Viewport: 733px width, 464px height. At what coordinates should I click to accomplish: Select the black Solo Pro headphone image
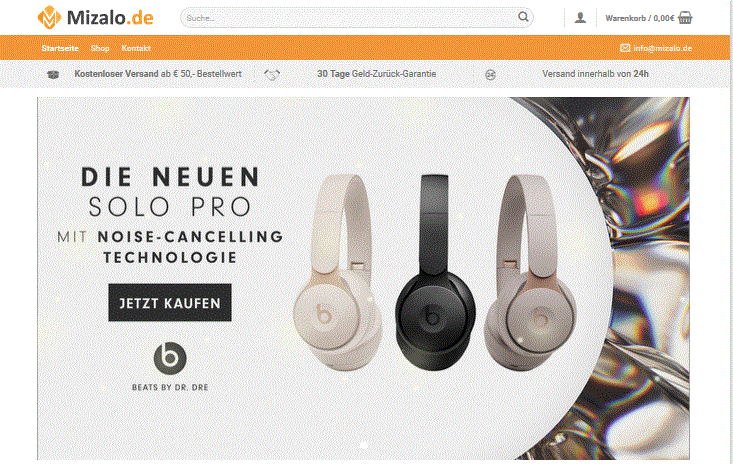click(x=435, y=272)
